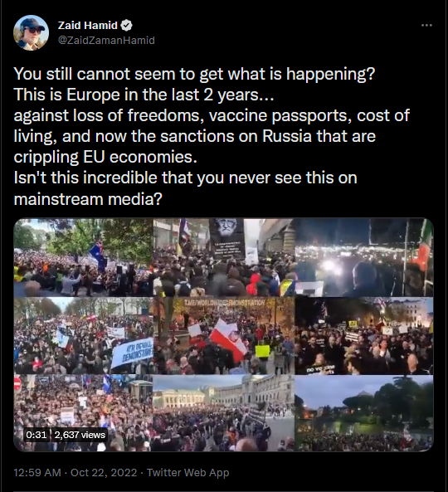Click the bearded man poster frame
448x492 pixels.
pyautogui.click(x=224, y=257)
